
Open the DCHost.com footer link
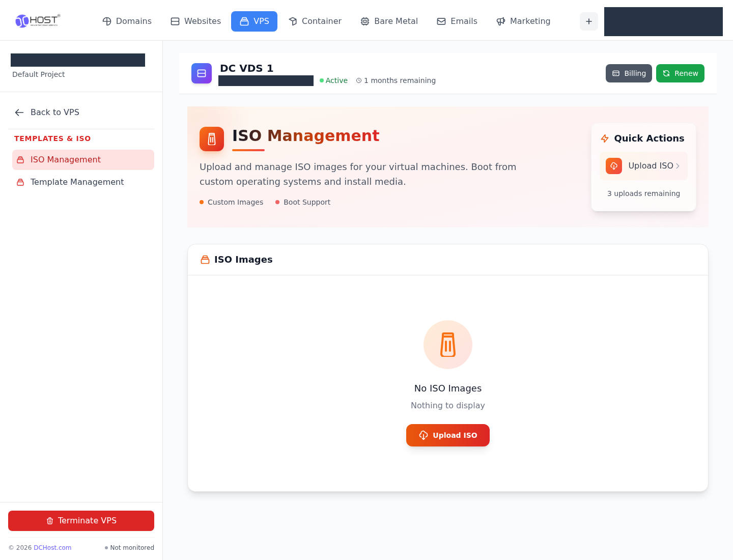[52, 548]
